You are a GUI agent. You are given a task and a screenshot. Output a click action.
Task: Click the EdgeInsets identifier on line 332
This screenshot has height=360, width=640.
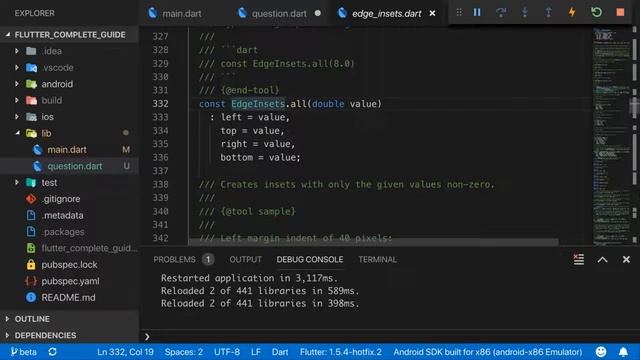258,104
